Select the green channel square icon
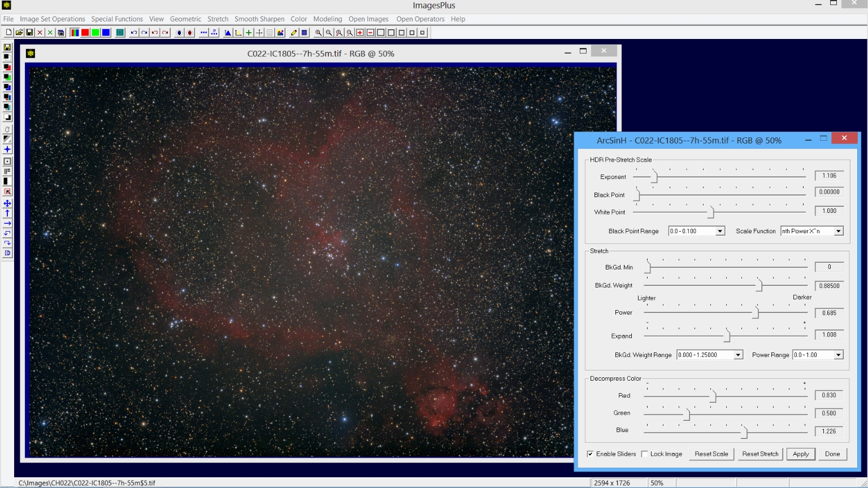868x488 pixels. point(96,33)
